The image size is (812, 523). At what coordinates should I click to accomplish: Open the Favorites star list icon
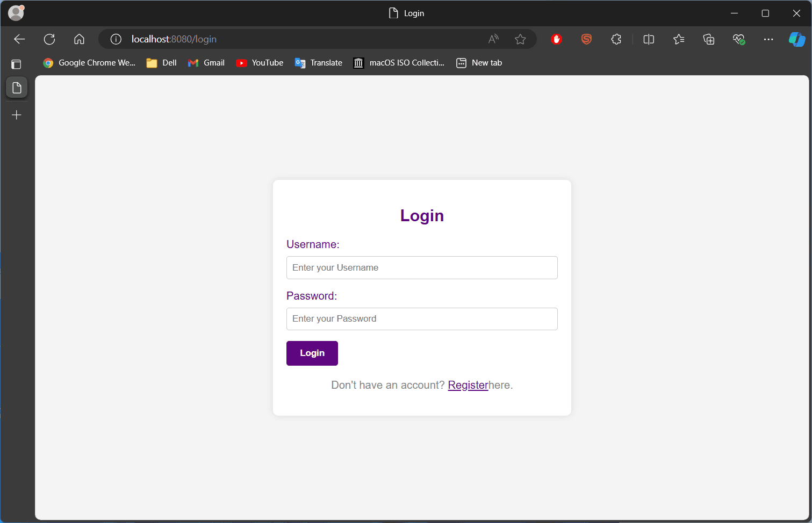678,39
